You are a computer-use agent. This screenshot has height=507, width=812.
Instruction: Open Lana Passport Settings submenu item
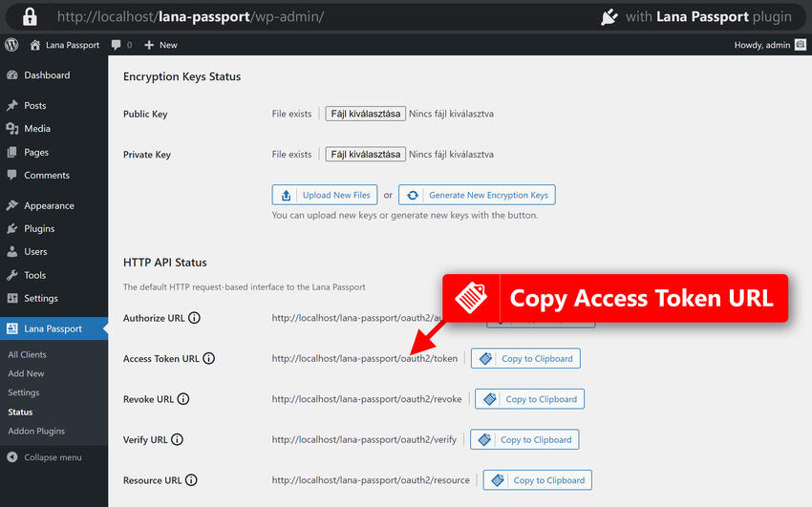pos(23,392)
